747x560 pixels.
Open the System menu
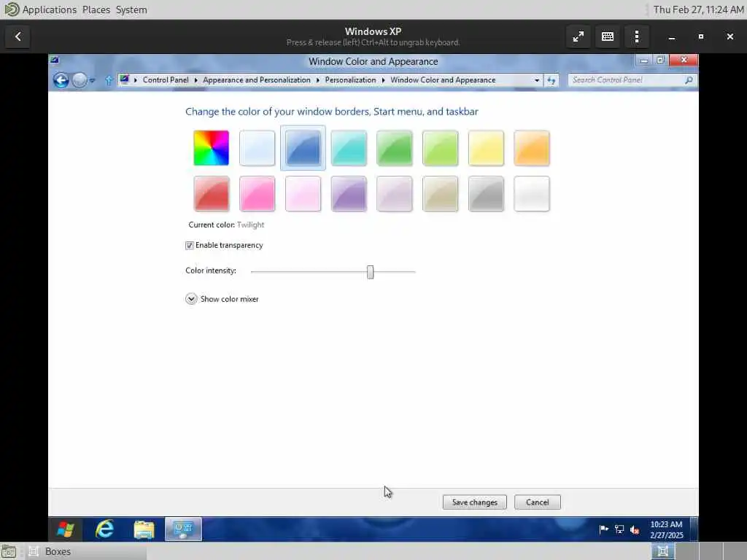point(131,9)
